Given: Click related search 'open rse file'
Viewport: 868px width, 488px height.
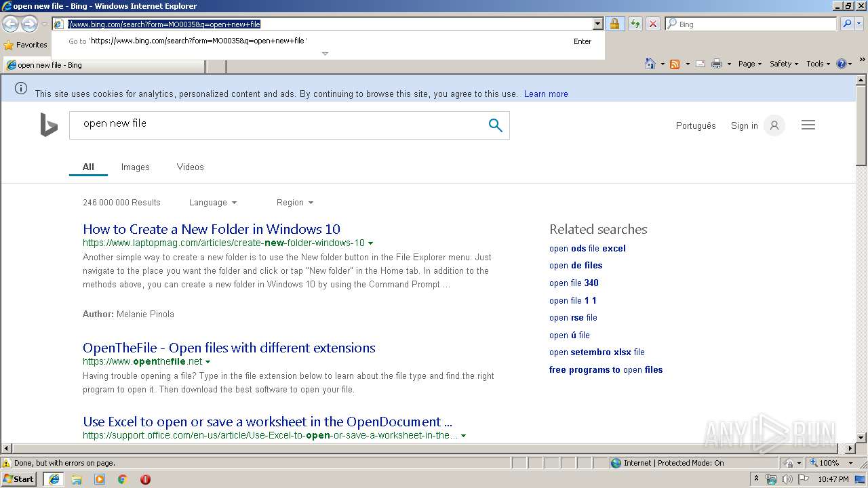Looking at the screenshot, I should pos(573,318).
